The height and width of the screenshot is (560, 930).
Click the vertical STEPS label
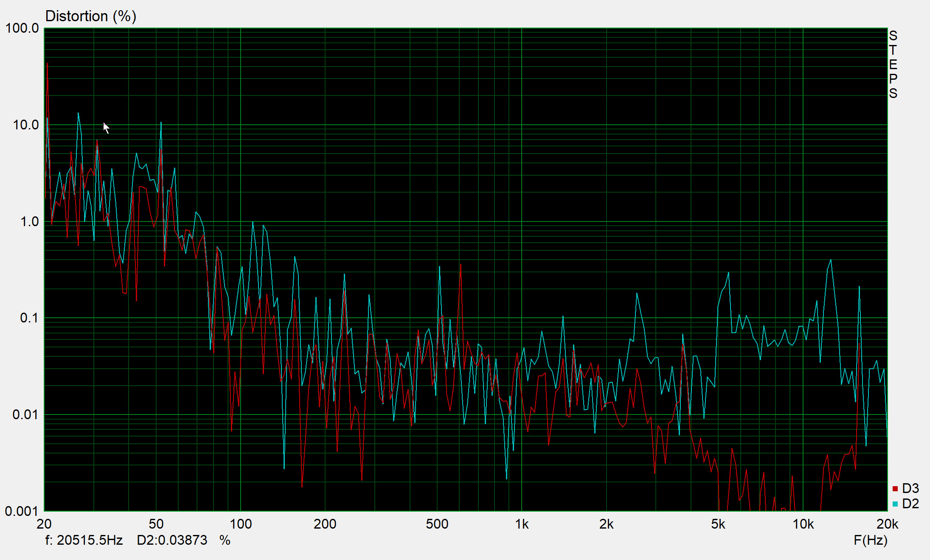pyautogui.click(x=893, y=64)
